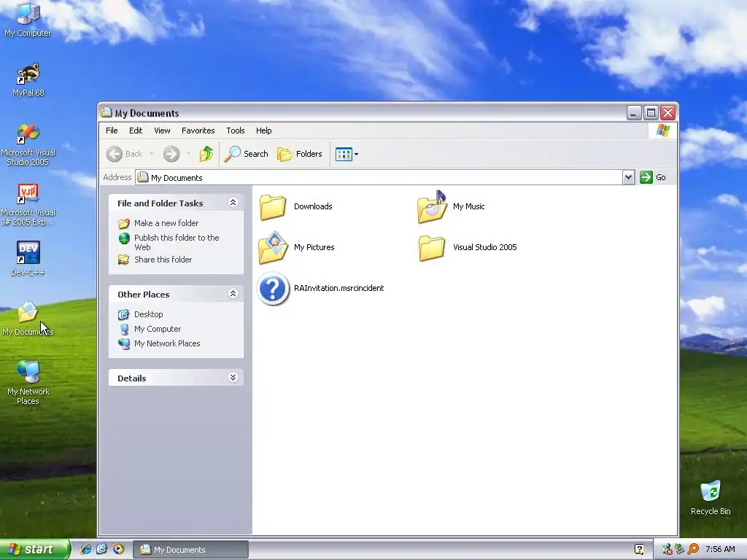Select the RAInvitation.msrcincident file icon
747x560 pixels.
point(273,289)
